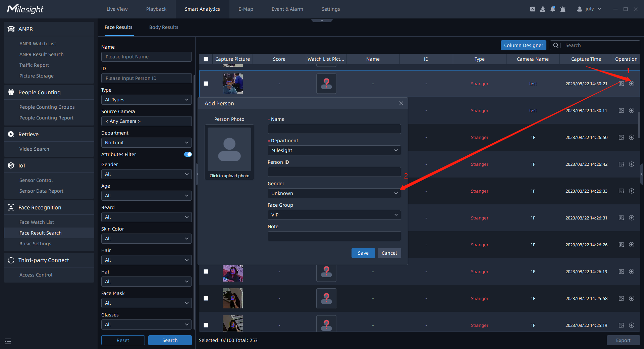Click the Retrieve play icon

tap(11, 134)
